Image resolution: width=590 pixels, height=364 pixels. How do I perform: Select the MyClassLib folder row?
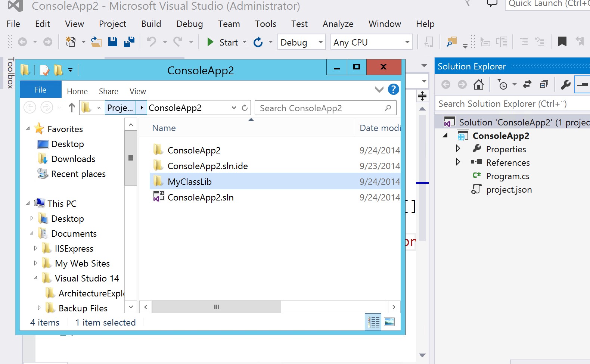click(x=275, y=181)
